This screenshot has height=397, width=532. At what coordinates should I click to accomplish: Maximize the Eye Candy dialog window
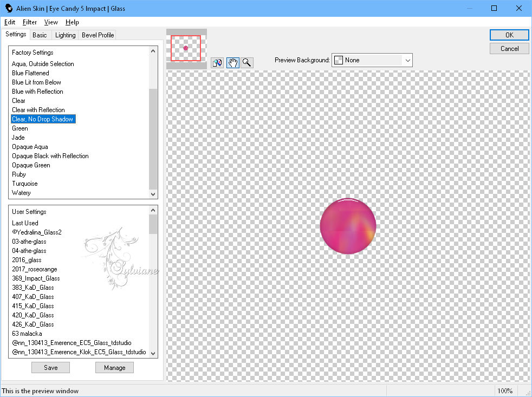[494, 8]
